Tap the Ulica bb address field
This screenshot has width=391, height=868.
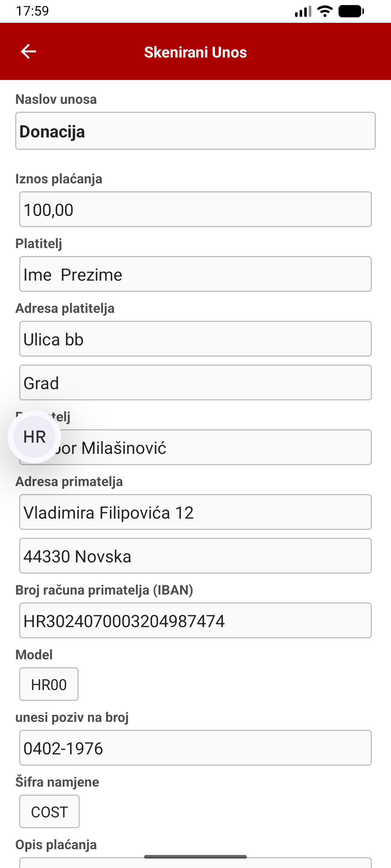(x=195, y=339)
